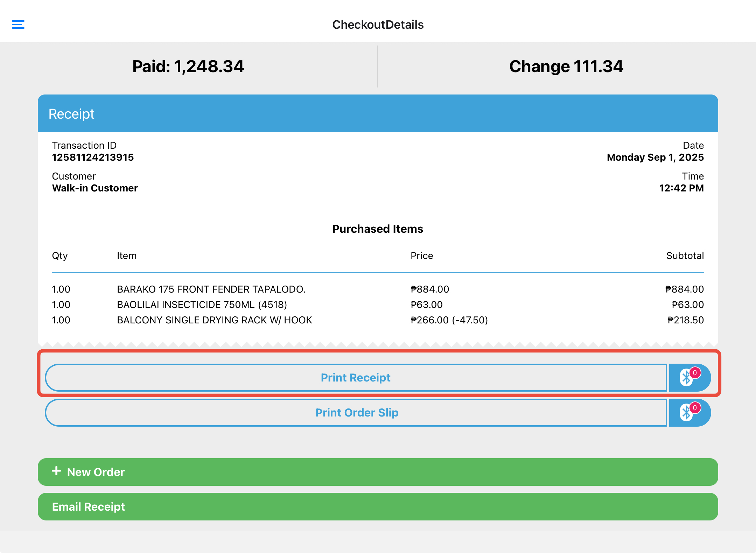756x553 pixels.
Task: Click the CheckoutDetails page title
Action: pyautogui.click(x=378, y=24)
